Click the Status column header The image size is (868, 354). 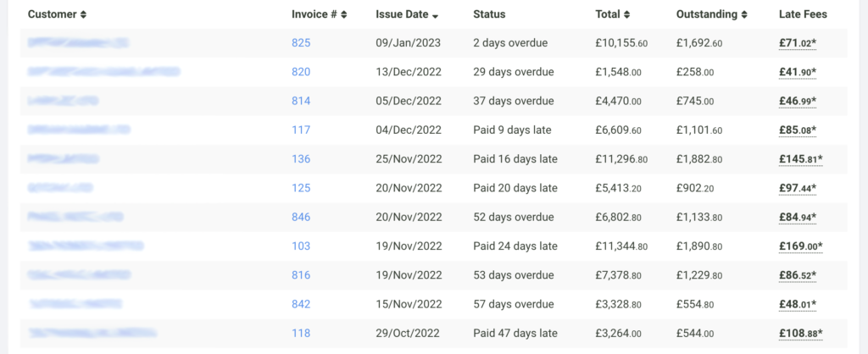click(x=489, y=14)
